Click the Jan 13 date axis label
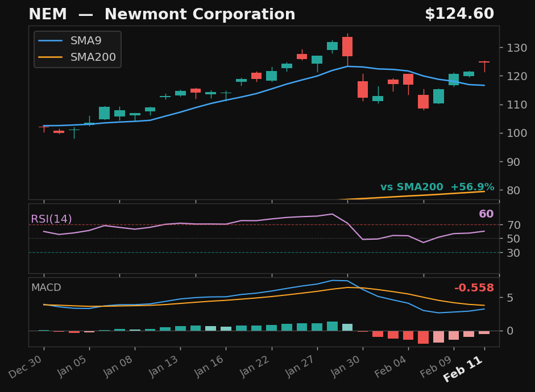535x392 pixels. 163,367
